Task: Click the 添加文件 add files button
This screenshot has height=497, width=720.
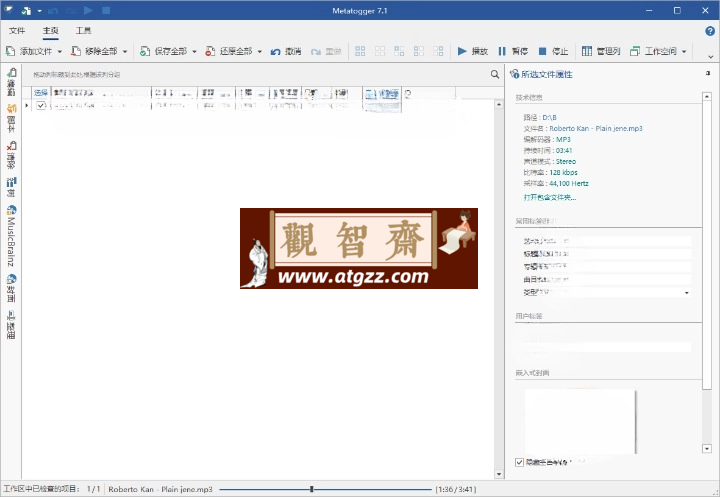Action: pos(28,51)
